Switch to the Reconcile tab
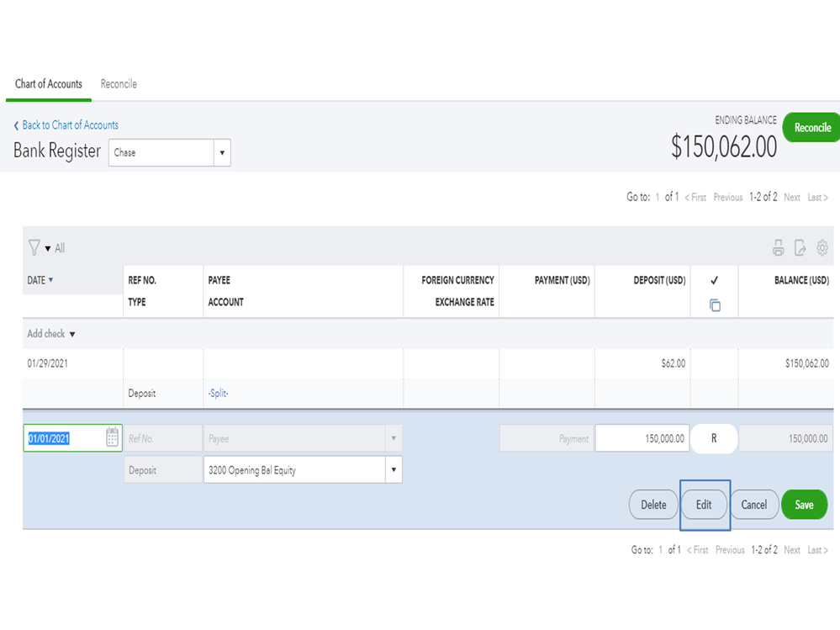840x630 pixels. click(119, 84)
